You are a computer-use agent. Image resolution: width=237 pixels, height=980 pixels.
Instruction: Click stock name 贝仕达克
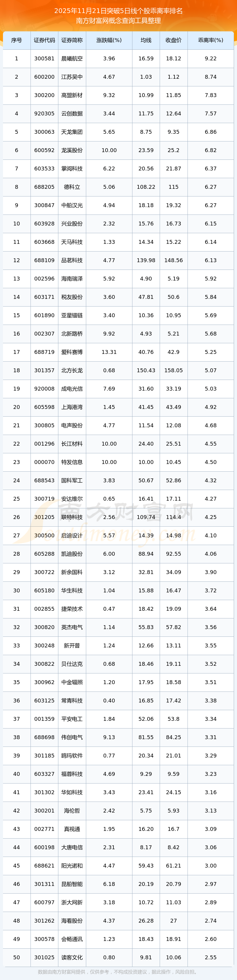coord(72,664)
